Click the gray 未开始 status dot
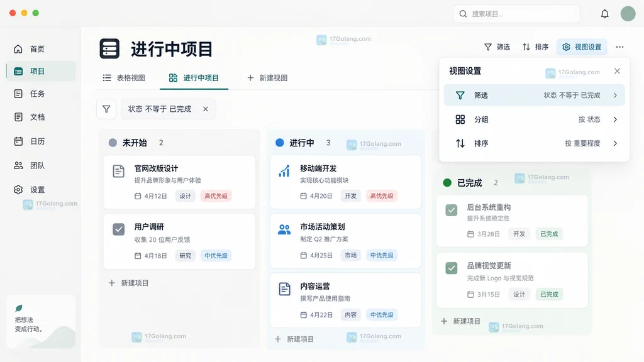Viewport: 644px width, 362px height. (x=113, y=143)
